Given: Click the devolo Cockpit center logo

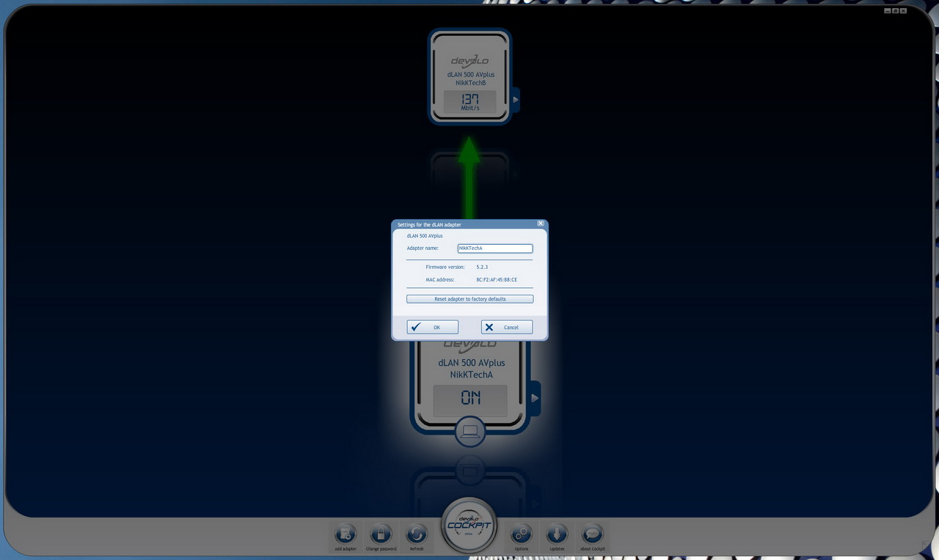Looking at the screenshot, I should (x=469, y=525).
